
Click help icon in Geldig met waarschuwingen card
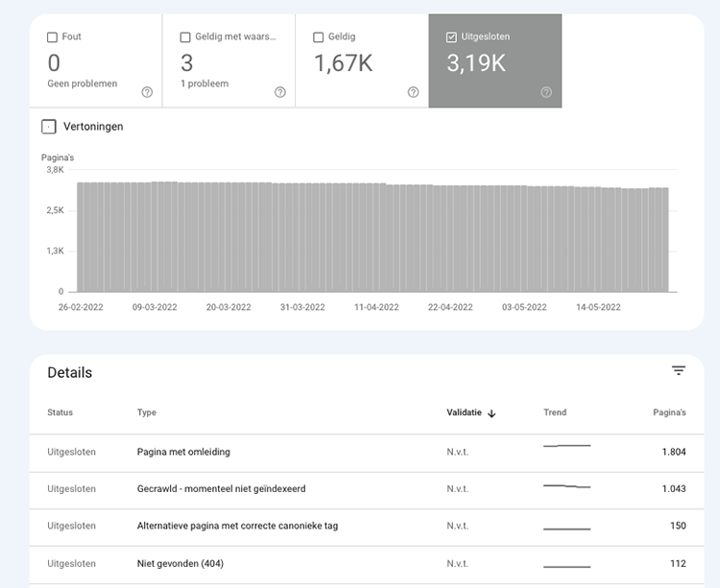pyautogui.click(x=279, y=92)
